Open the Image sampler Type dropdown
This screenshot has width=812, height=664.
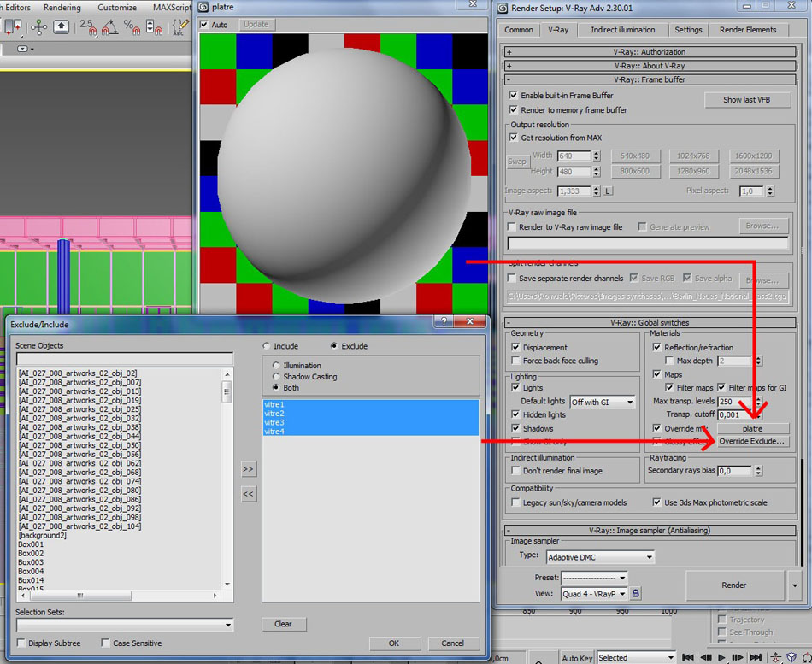[599, 557]
